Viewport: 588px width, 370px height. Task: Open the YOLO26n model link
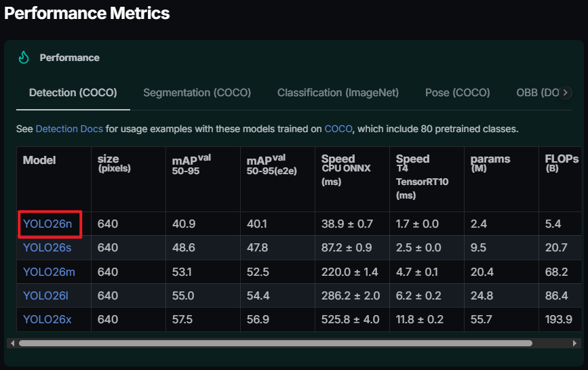click(x=47, y=224)
